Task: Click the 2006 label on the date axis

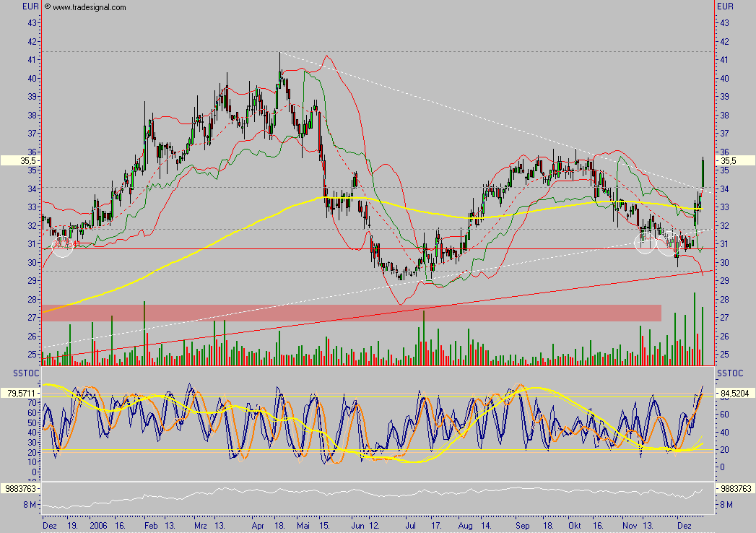Action: 99,528
